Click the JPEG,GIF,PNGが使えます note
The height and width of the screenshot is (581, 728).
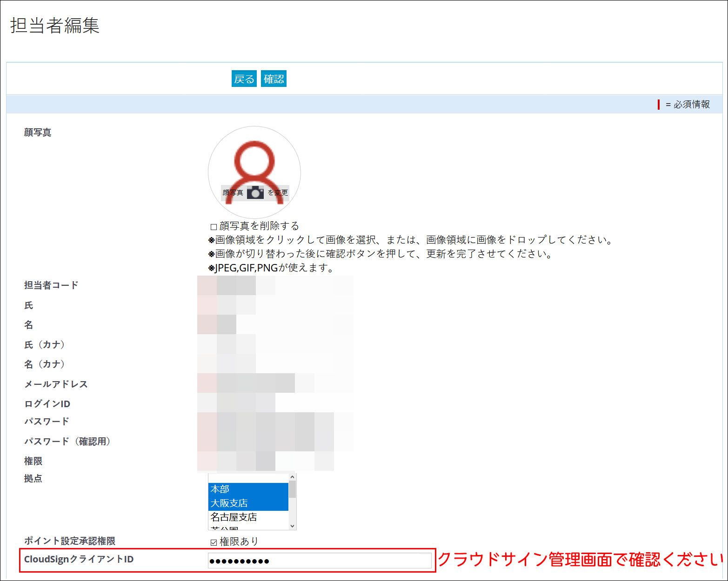(271, 268)
